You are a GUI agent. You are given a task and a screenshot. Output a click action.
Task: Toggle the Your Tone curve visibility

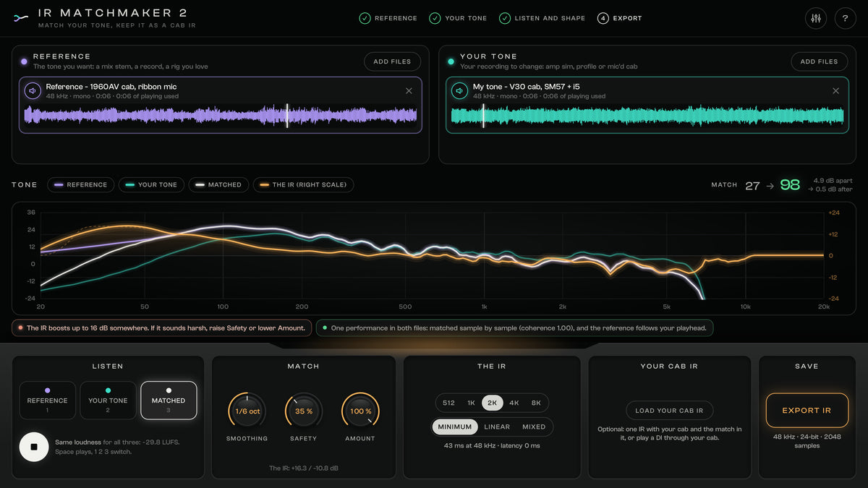(151, 185)
